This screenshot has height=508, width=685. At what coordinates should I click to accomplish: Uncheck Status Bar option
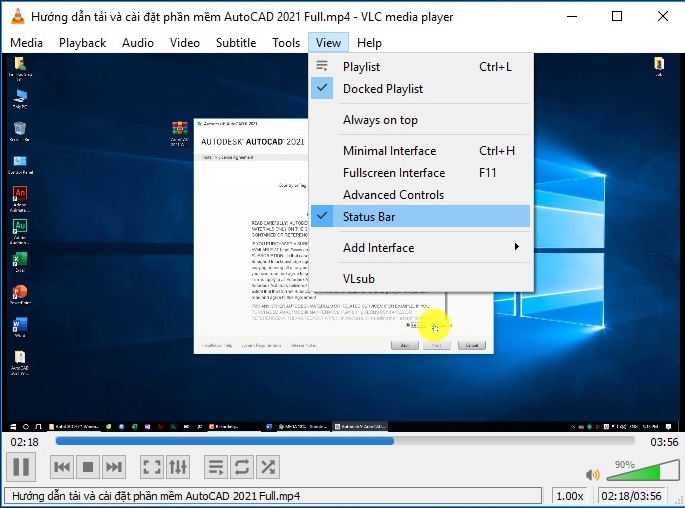pyautogui.click(x=420, y=217)
